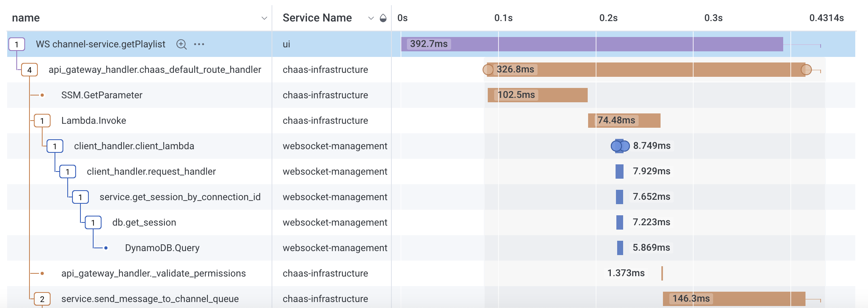Click the 74.48ms Lambda.Invoke bar

coord(624,121)
